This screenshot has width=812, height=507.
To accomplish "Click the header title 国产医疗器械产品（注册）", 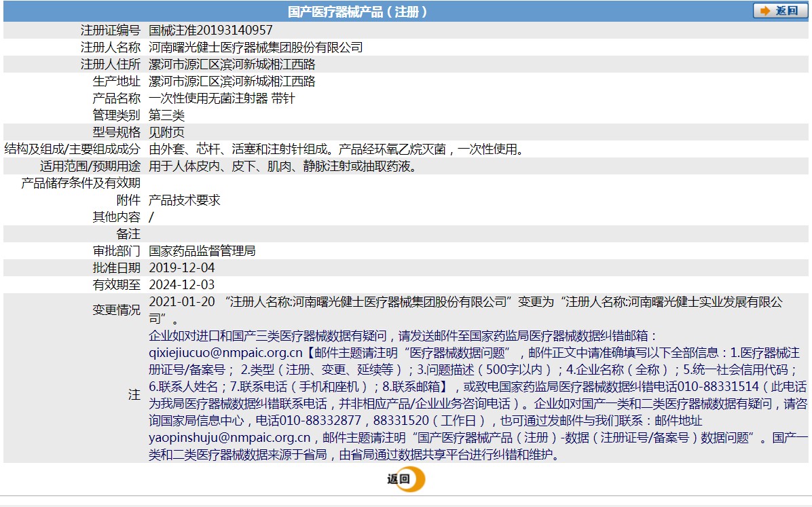I will pyautogui.click(x=357, y=12).
